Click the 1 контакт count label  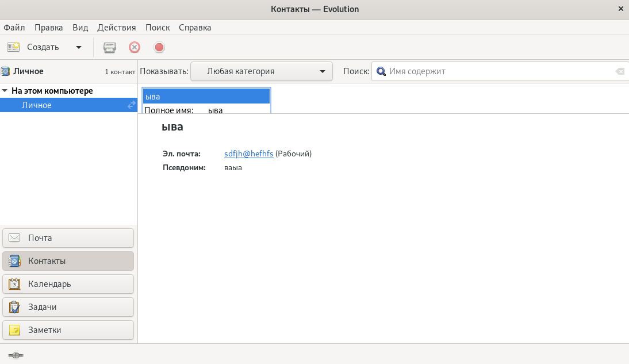(x=120, y=72)
